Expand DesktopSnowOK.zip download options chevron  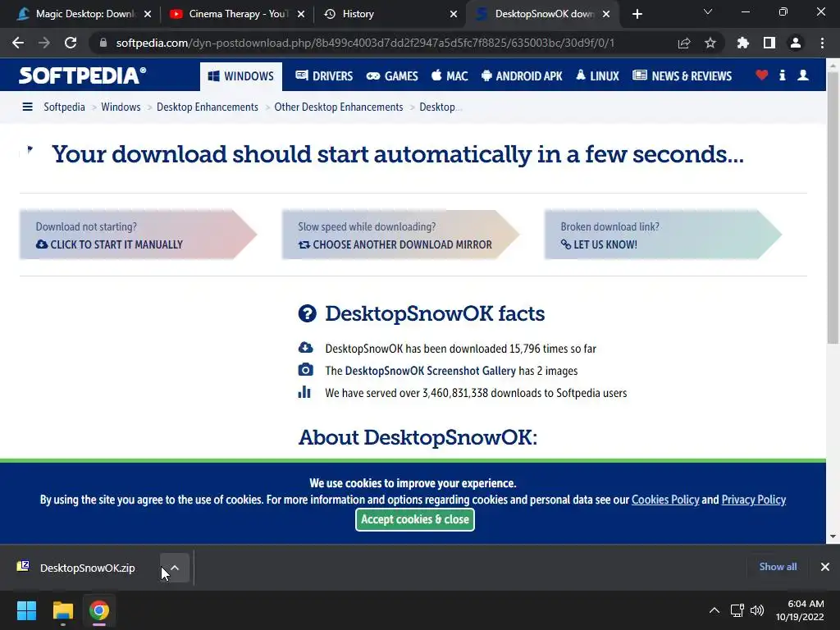[x=175, y=568]
